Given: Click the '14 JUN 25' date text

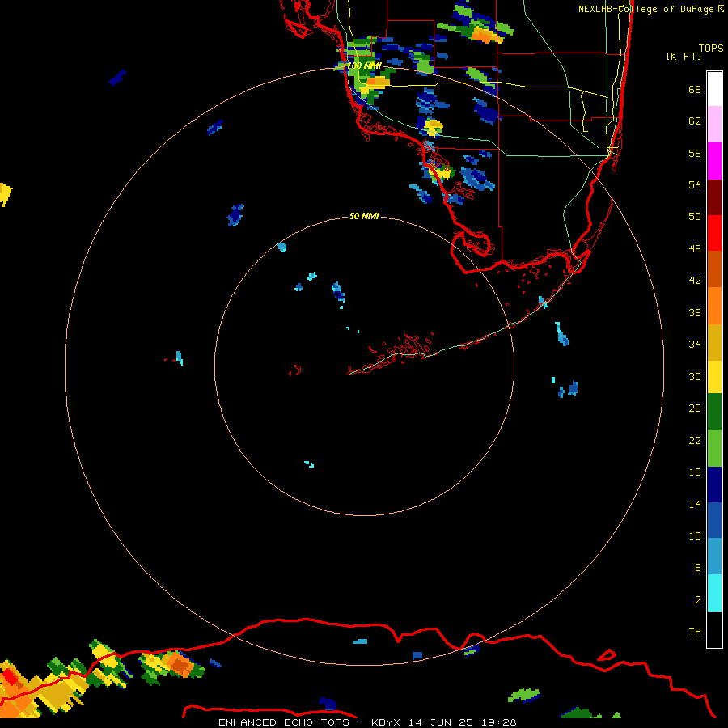Looking at the screenshot, I should (x=441, y=722).
